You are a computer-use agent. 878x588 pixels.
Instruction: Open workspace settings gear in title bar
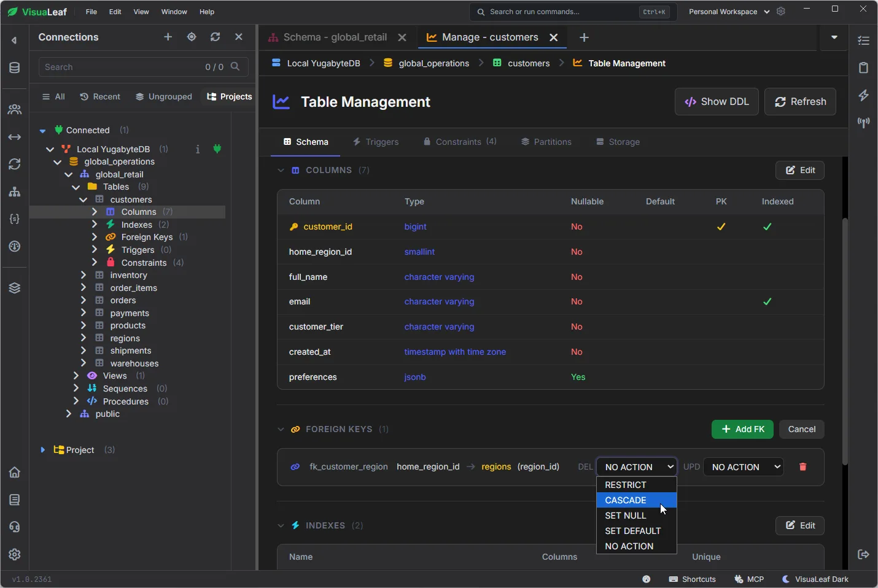click(781, 12)
